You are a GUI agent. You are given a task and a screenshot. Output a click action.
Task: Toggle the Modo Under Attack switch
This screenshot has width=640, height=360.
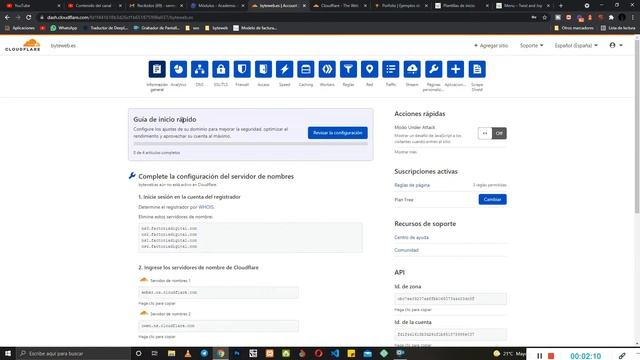[x=492, y=133]
